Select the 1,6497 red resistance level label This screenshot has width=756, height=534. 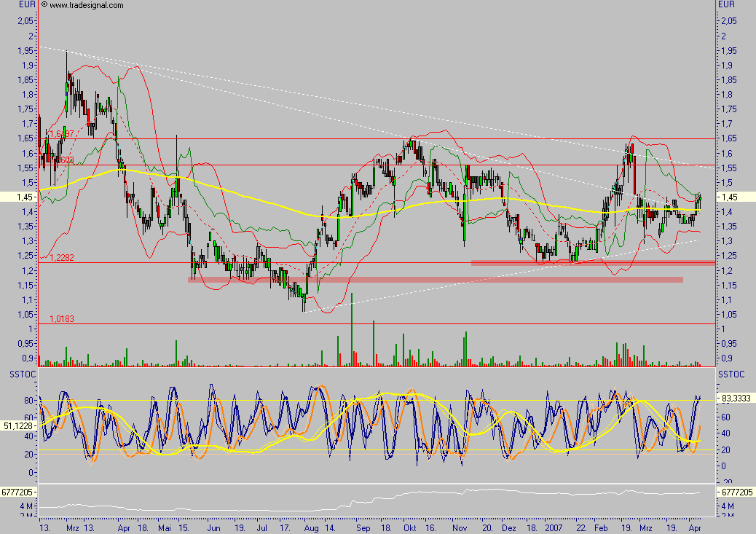click(60, 134)
